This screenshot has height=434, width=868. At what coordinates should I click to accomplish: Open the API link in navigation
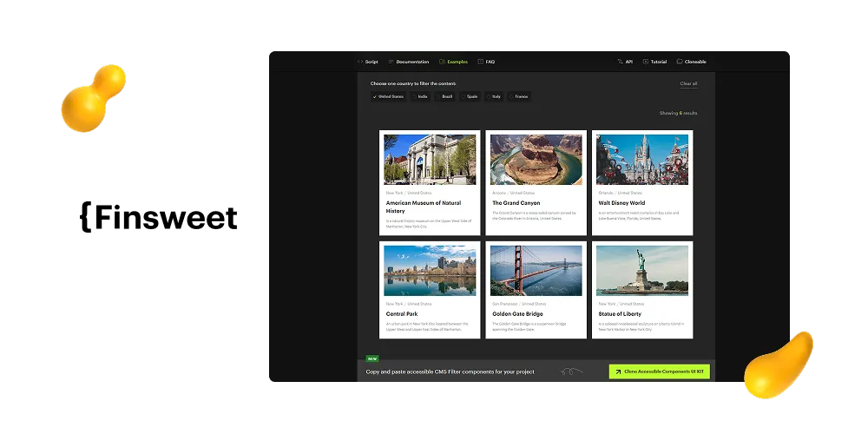625,62
